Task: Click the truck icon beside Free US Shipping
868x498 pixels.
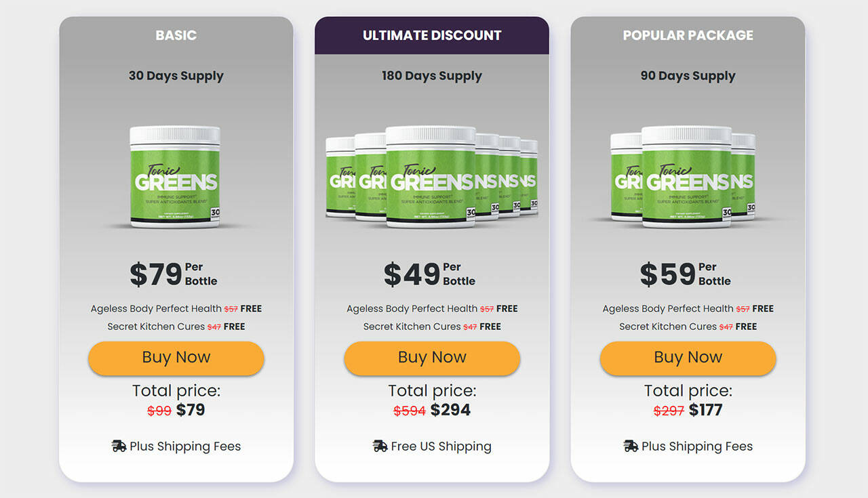Action: tap(380, 446)
